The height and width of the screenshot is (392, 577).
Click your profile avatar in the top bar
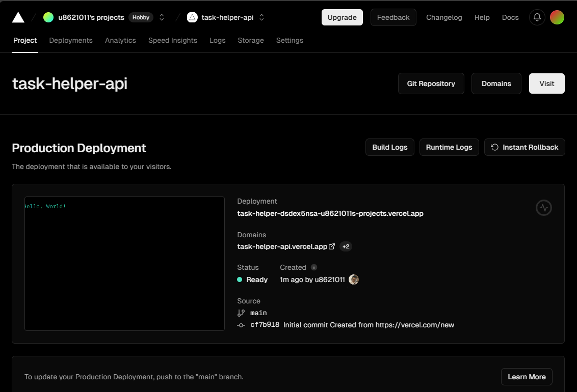[557, 17]
